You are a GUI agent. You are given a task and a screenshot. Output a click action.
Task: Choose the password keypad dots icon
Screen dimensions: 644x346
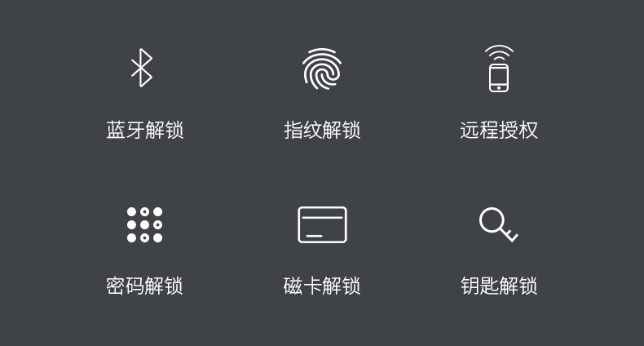[x=144, y=224]
